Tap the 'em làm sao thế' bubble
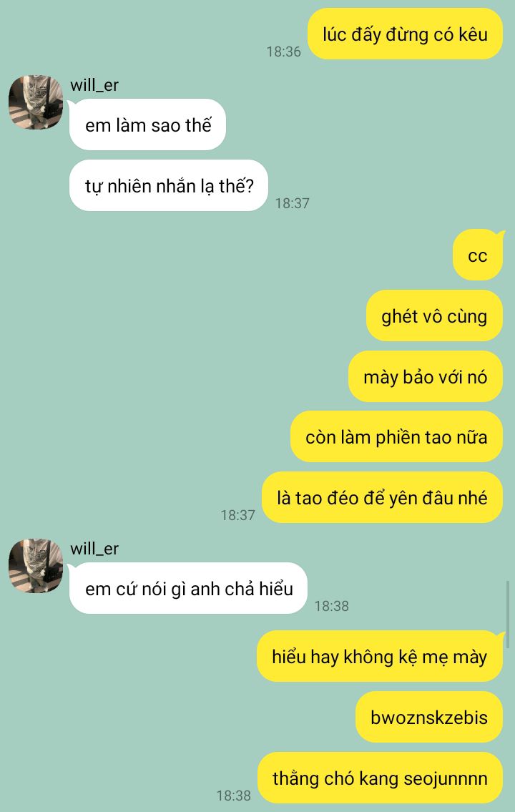This screenshot has width=515, height=812. 148,124
